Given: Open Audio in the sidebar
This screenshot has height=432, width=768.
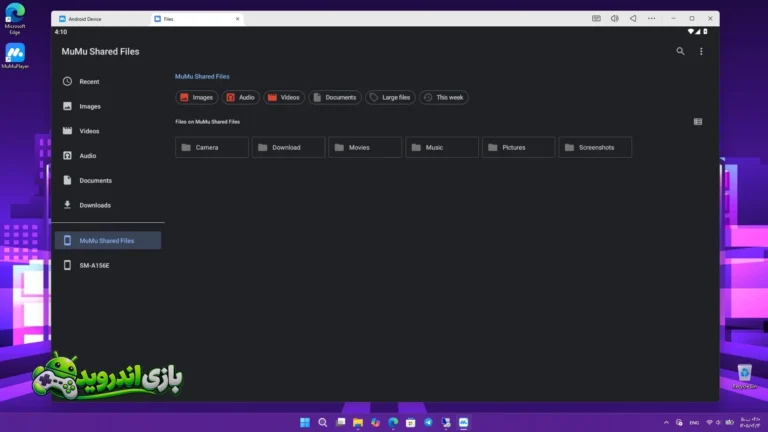Looking at the screenshot, I should [108, 156].
